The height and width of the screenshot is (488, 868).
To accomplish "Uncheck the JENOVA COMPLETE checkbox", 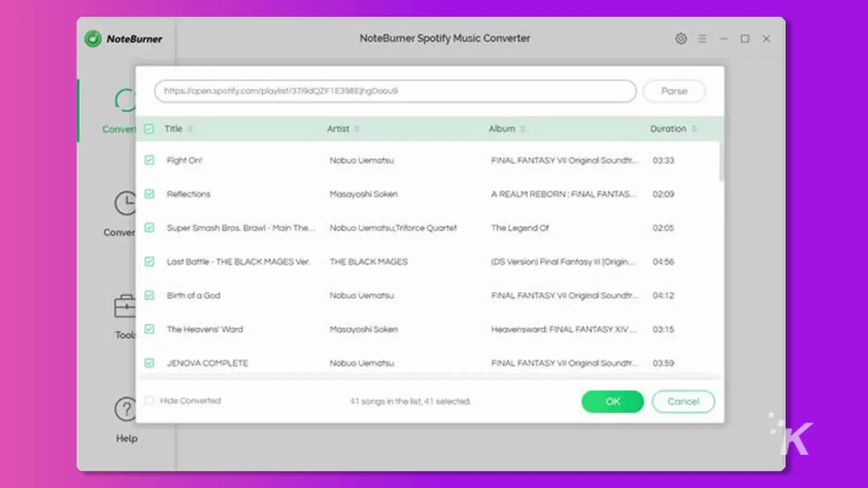I will pos(149,363).
